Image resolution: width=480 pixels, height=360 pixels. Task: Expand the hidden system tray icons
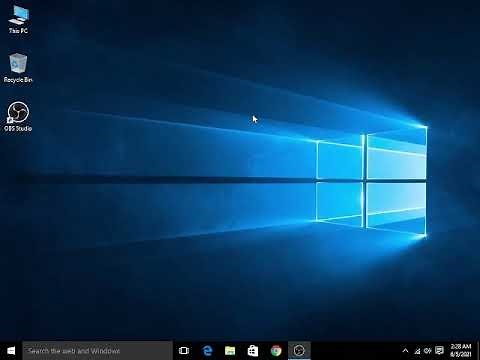point(405,351)
